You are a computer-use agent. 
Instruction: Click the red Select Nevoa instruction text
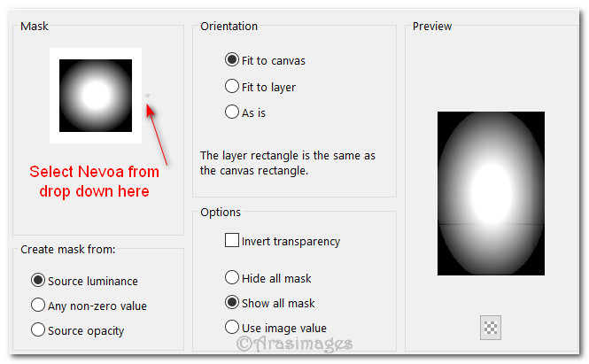point(95,181)
